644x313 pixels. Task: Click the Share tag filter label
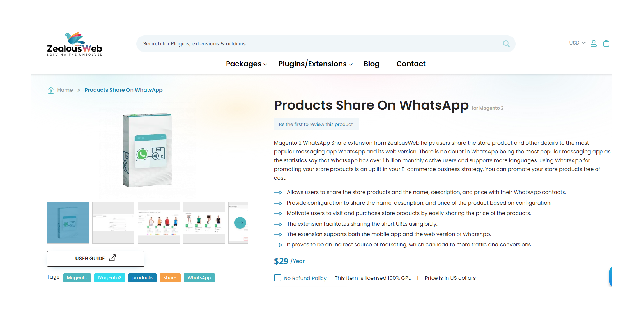click(170, 278)
